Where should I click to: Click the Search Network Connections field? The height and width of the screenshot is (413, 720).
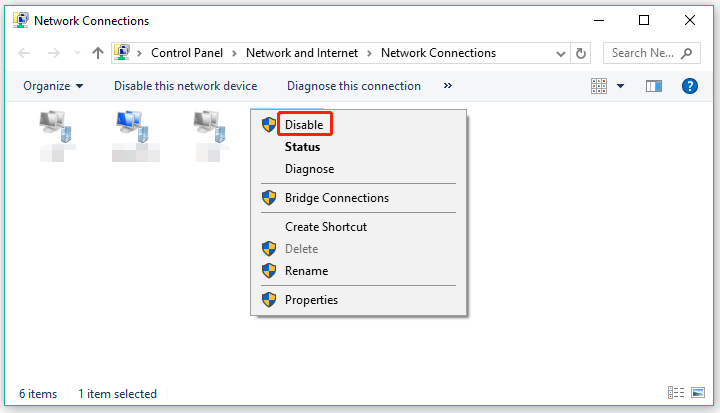[652, 53]
